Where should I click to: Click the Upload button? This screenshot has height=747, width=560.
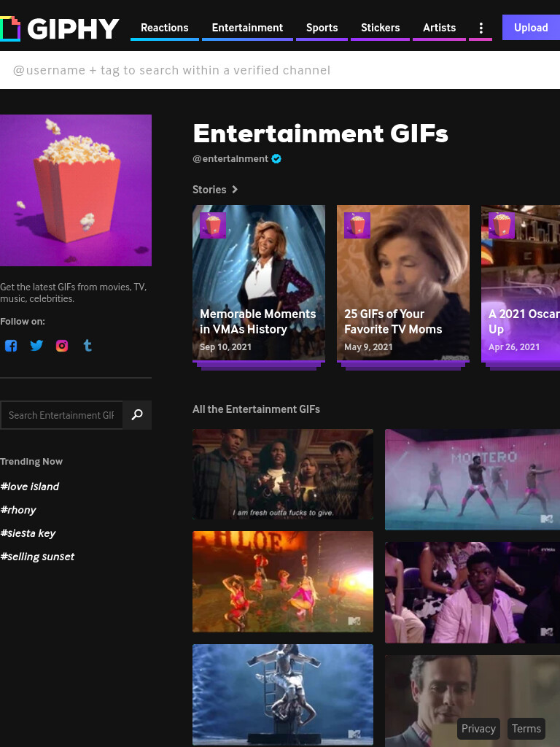click(x=531, y=28)
